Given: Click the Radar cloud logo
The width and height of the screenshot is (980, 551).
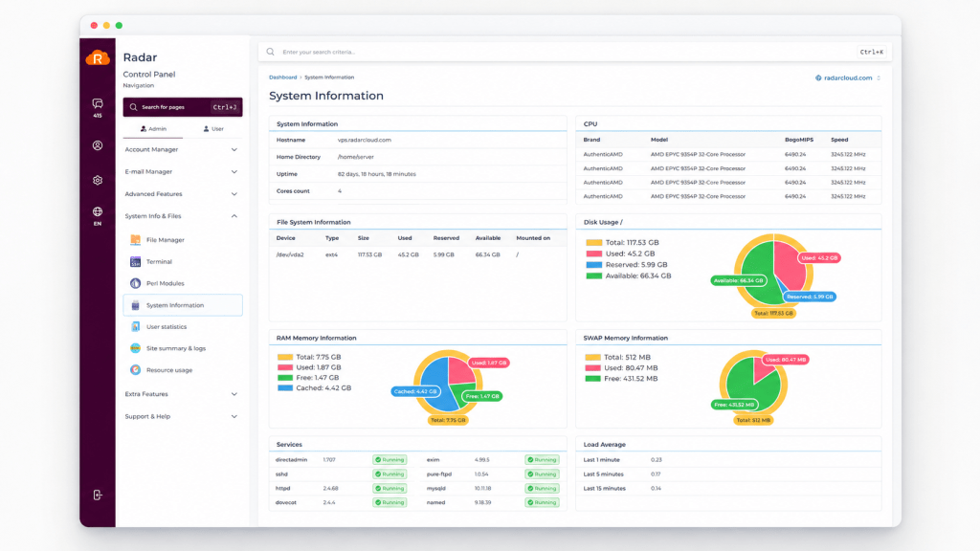Looking at the screenshot, I should tap(98, 58).
